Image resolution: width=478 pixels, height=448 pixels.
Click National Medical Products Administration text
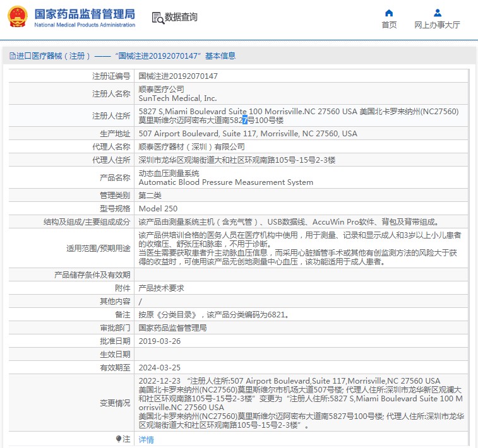[85, 25]
